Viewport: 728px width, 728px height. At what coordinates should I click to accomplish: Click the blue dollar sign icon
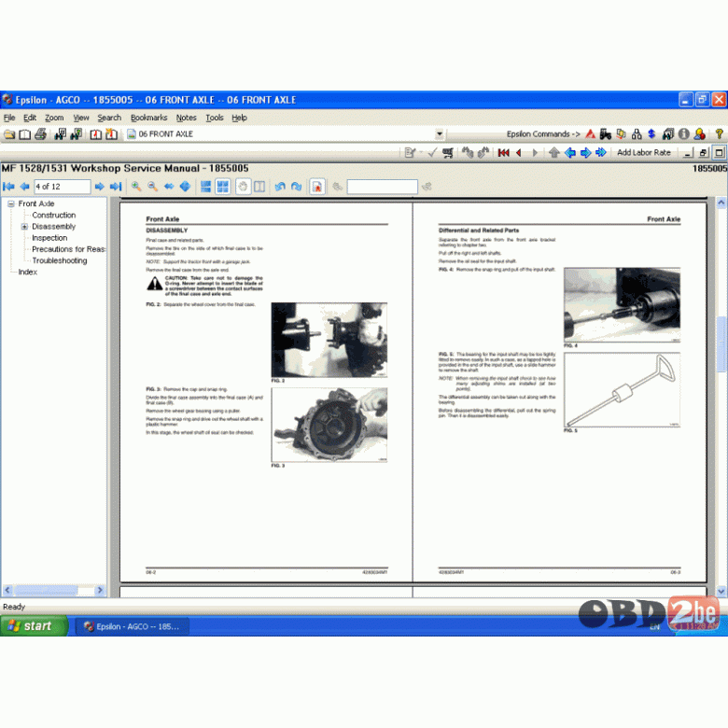tap(651, 134)
